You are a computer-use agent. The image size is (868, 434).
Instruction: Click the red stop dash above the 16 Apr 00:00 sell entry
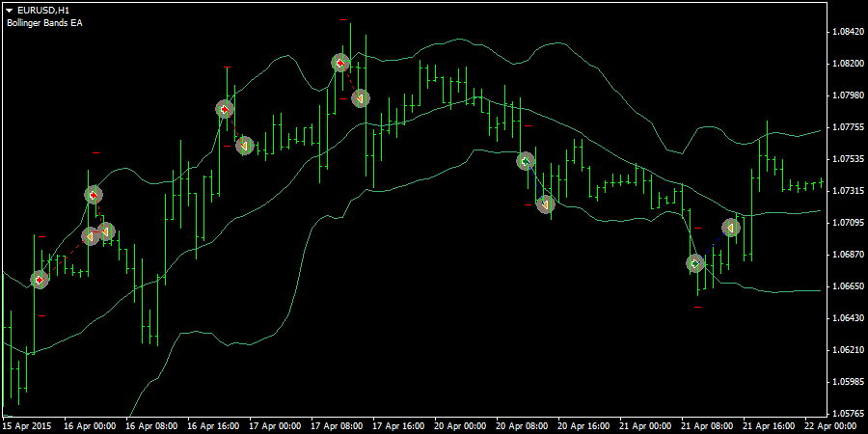click(96, 152)
